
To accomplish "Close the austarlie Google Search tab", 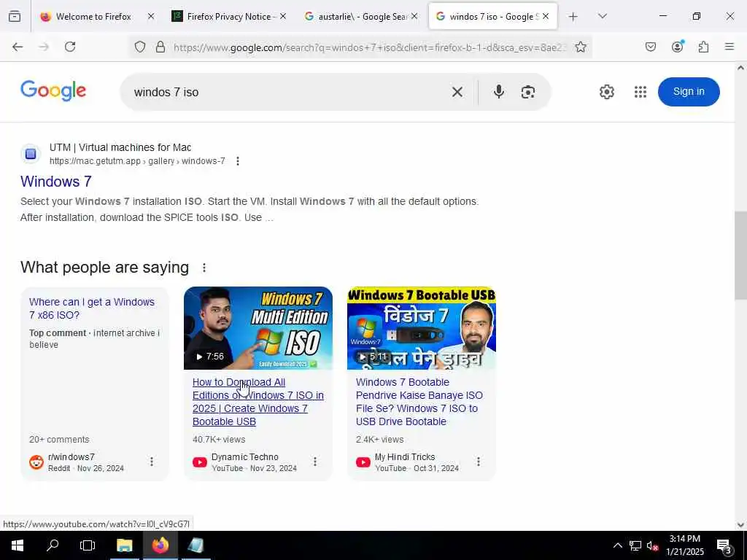I will pyautogui.click(x=414, y=16).
